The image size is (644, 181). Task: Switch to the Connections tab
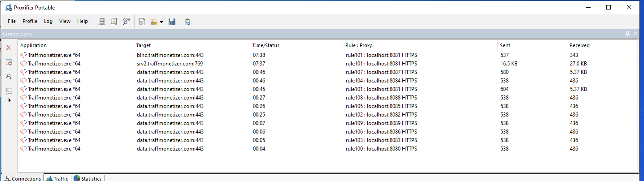coord(22,178)
